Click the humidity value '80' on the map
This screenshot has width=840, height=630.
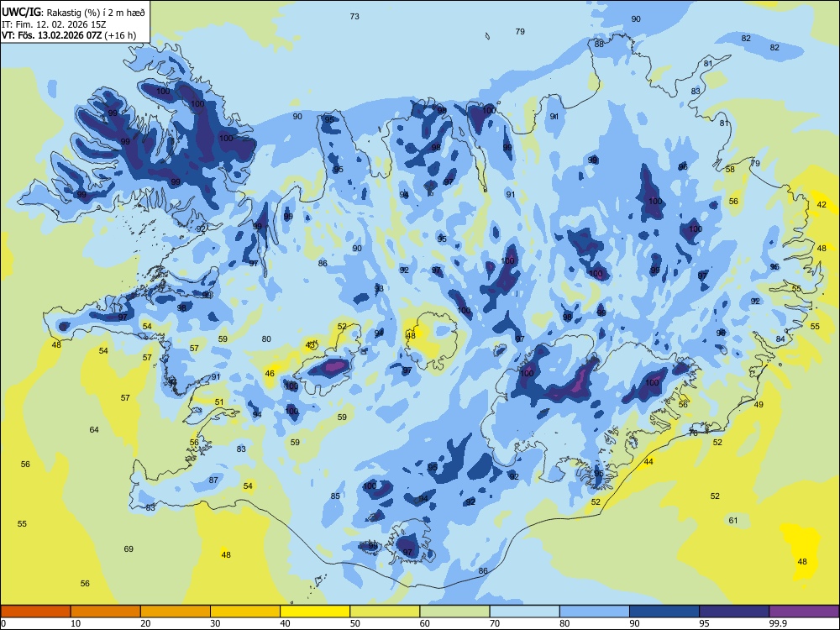[266, 339]
